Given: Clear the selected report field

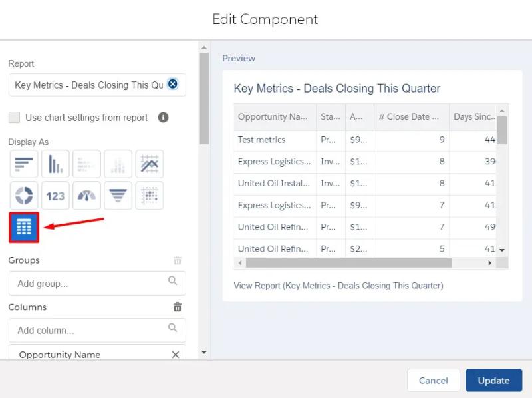Looking at the screenshot, I should 172,84.
